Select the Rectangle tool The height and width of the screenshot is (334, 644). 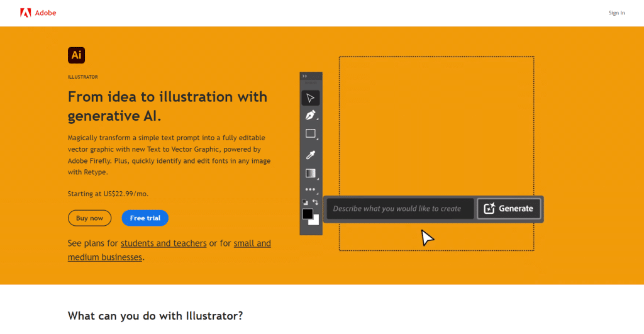click(311, 133)
